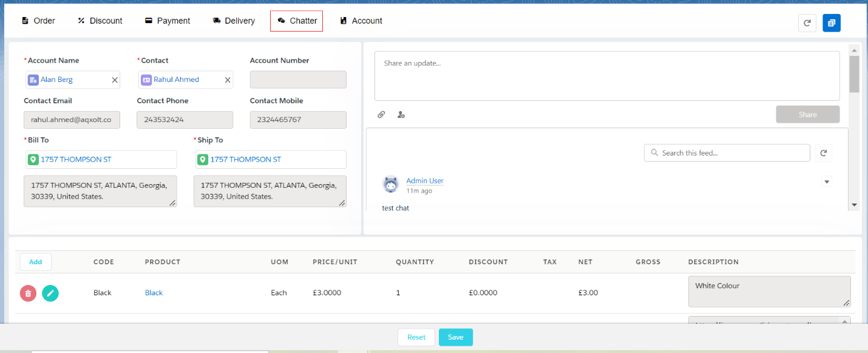Open the Admin User post actions dropdown
The width and height of the screenshot is (868, 353).
(x=826, y=182)
